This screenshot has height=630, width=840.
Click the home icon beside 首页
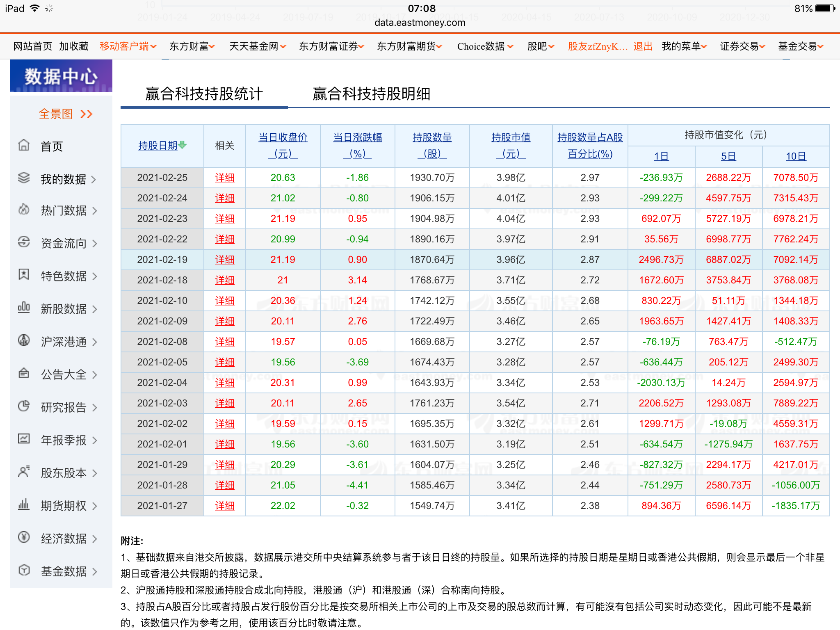[24, 145]
